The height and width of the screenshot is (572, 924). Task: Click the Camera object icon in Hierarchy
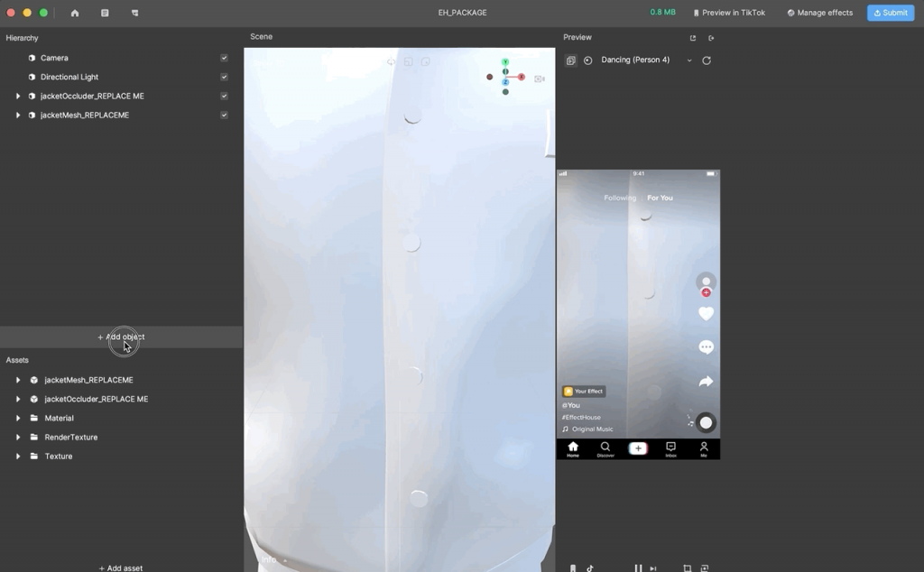[x=32, y=58]
